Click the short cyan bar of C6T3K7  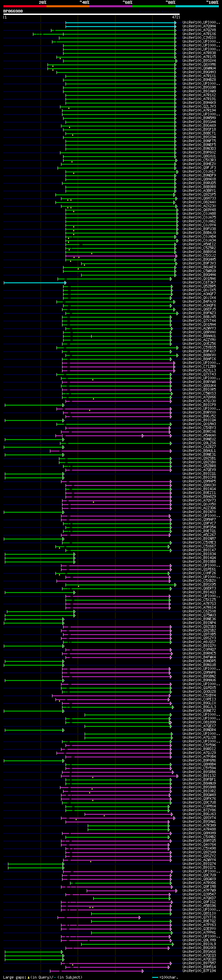[x=35, y=283]
